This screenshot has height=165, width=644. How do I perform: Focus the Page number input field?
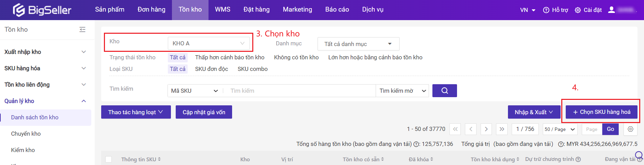point(592,129)
